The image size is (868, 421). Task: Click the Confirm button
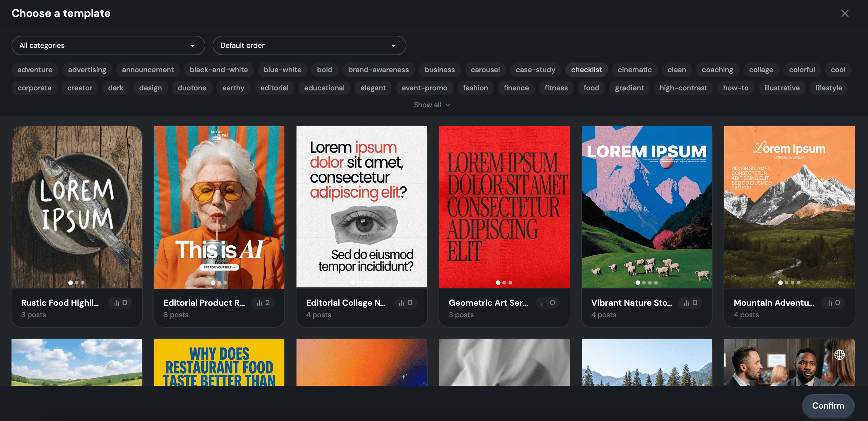[x=829, y=406]
